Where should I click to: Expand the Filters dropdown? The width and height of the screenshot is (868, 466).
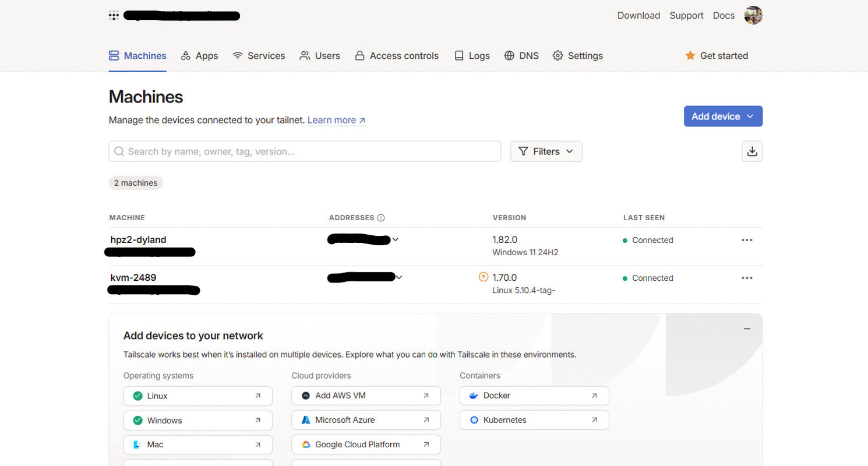[x=546, y=151]
